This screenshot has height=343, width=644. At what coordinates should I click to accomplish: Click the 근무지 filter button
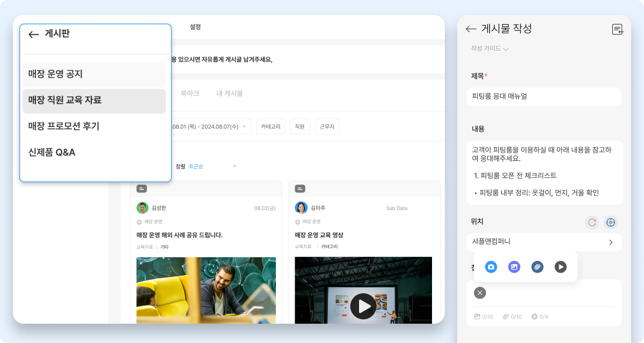click(327, 126)
